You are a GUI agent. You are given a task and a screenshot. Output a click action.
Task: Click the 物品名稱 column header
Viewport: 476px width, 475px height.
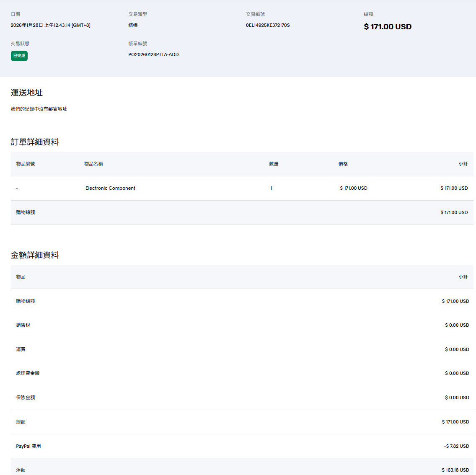pos(93,164)
